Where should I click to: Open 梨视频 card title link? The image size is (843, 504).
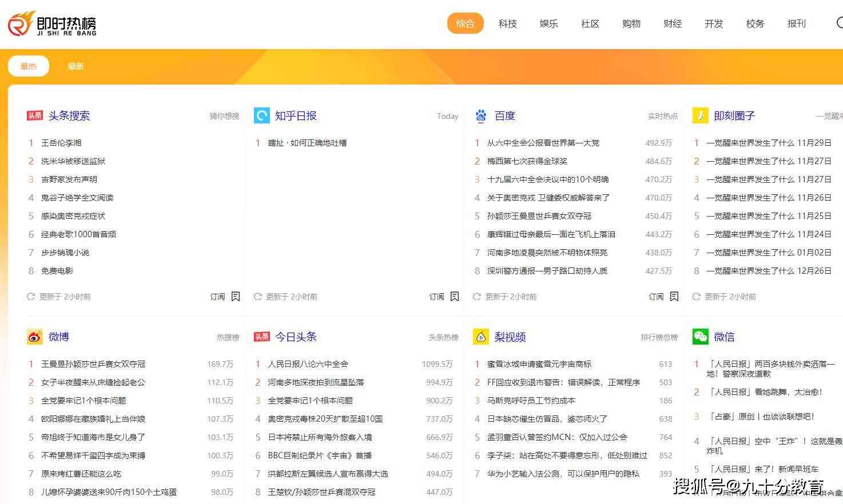[510, 337]
